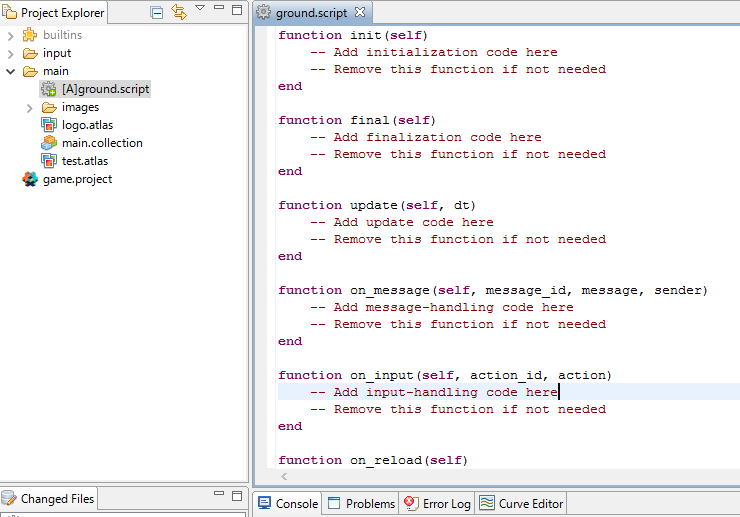Screen dimensions: 740x517
Task: Maximize the Project Explorer panel
Action: (x=237, y=9)
